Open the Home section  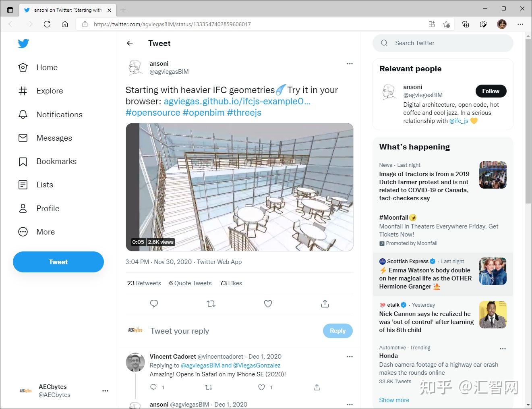click(x=38, y=67)
